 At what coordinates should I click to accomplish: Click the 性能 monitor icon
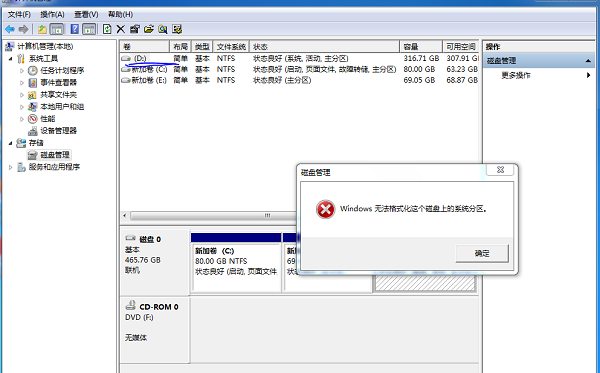pyautogui.click(x=33, y=119)
